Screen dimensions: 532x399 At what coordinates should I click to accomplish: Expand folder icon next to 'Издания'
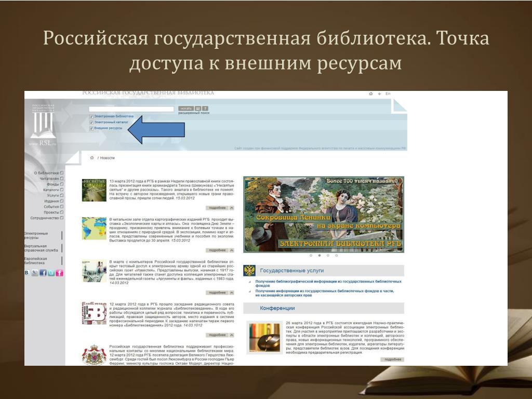tap(62, 201)
